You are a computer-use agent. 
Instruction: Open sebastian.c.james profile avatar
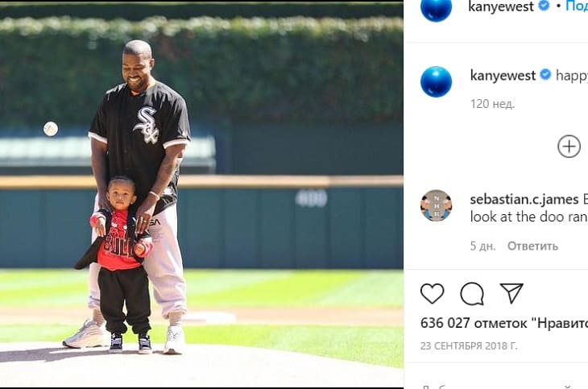pos(436,205)
